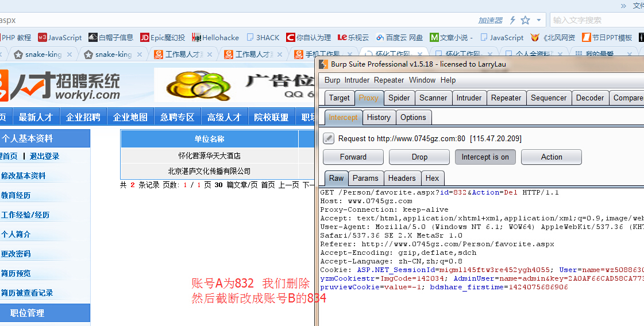
Task: Open the Repeater menu in menu bar
Action: click(x=388, y=80)
